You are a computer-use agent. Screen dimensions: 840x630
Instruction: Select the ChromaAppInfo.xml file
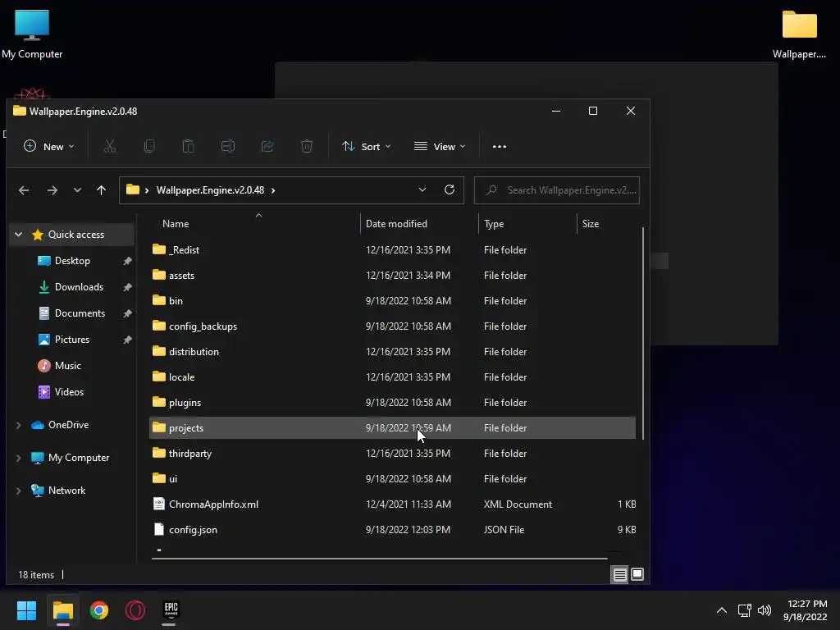[x=392, y=504]
